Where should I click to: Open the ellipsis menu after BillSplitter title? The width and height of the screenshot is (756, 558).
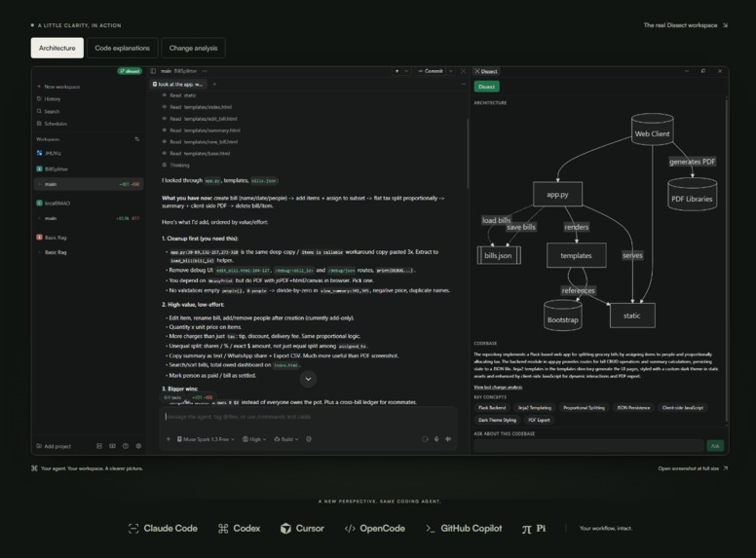(205, 71)
